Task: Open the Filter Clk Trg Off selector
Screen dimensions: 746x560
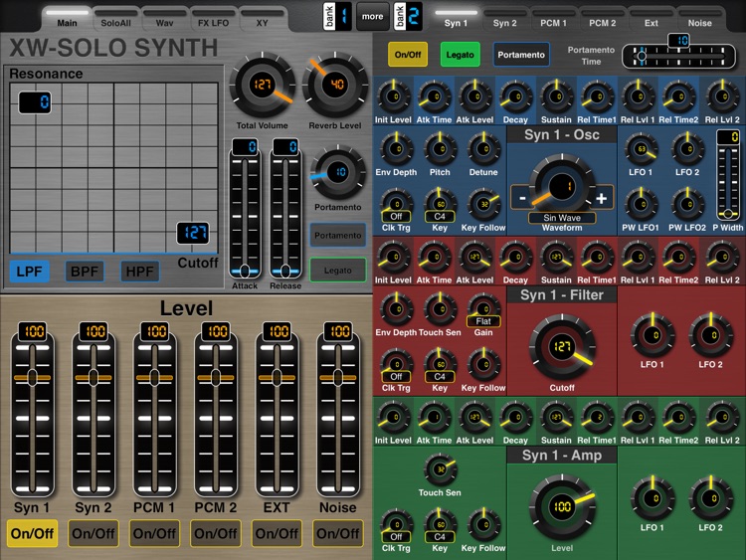Action: pos(396,377)
